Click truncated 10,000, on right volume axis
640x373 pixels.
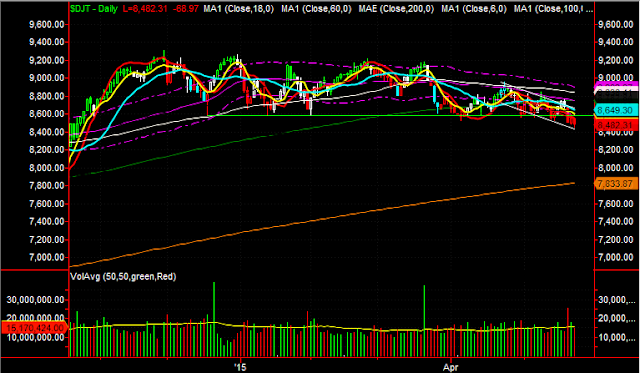pyautogui.click(x=616, y=337)
